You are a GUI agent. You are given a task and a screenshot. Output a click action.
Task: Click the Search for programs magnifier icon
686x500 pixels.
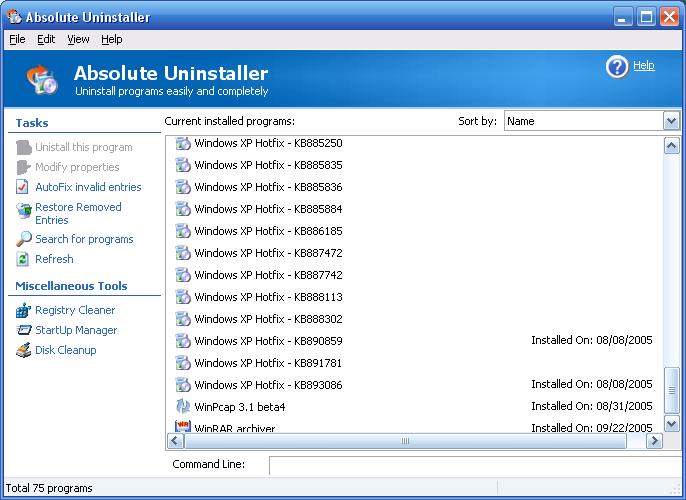24,239
